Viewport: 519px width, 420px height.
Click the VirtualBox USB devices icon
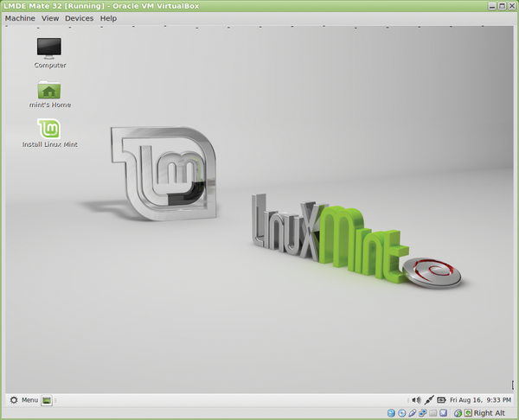coord(412,413)
